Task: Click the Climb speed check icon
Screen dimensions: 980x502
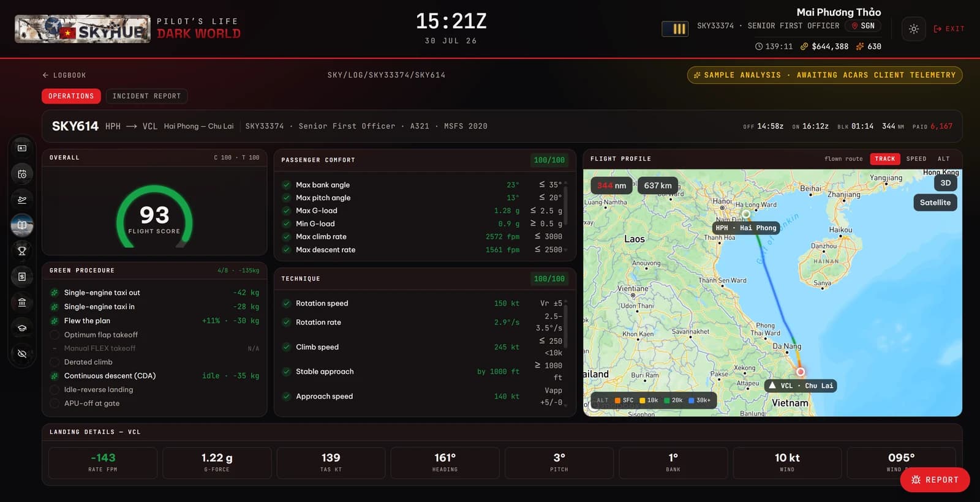Action: click(x=286, y=347)
